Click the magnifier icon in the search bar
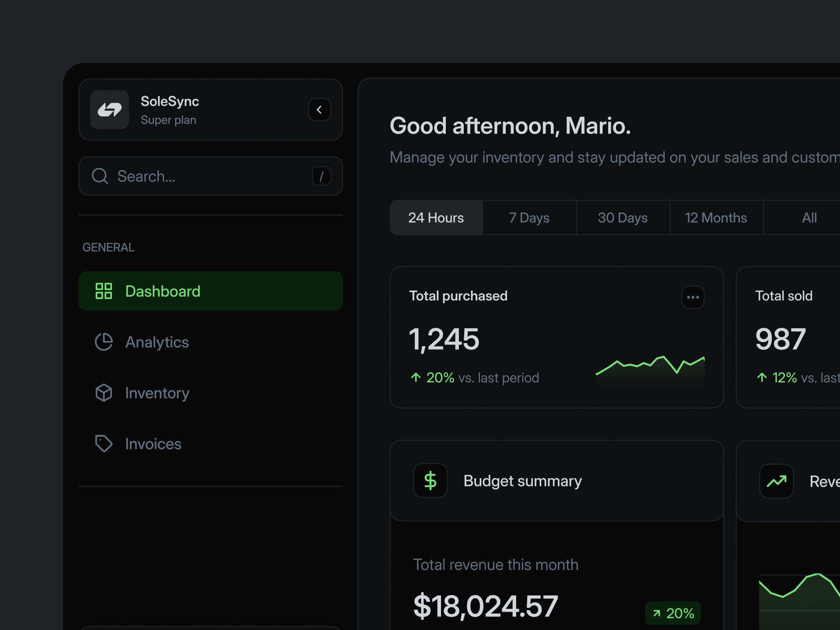840x630 pixels. (100, 176)
